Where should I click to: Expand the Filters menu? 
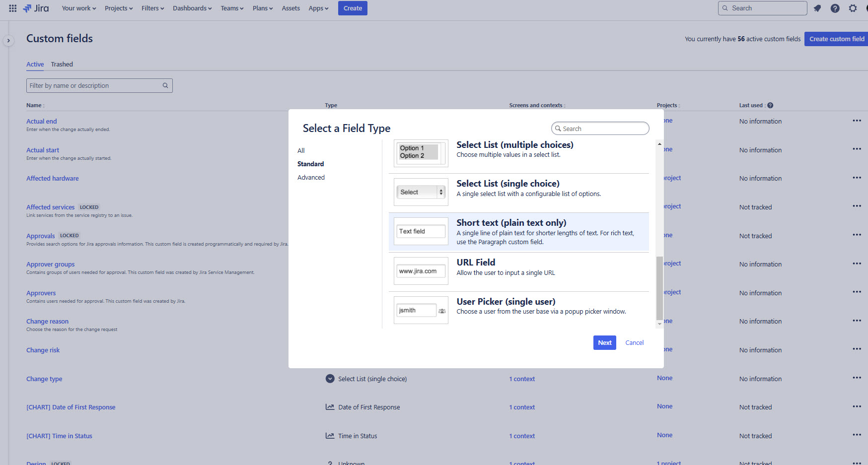pos(152,8)
